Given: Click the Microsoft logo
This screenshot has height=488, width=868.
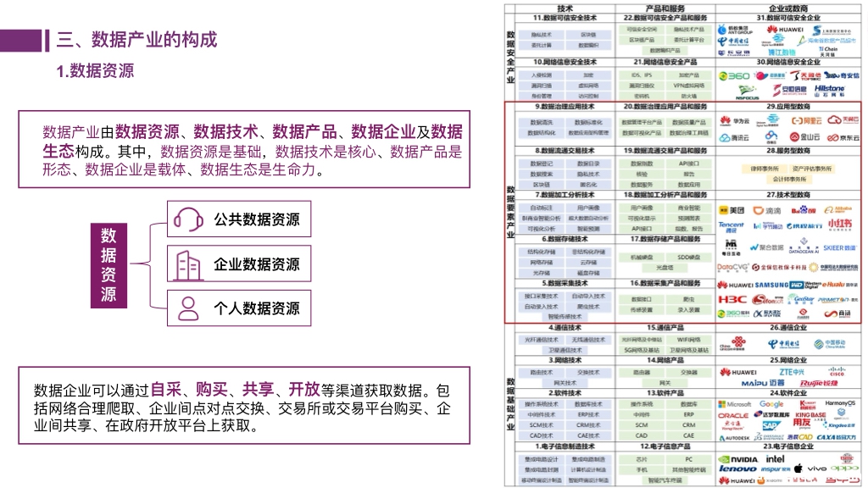Looking at the screenshot, I should click(735, 404).
